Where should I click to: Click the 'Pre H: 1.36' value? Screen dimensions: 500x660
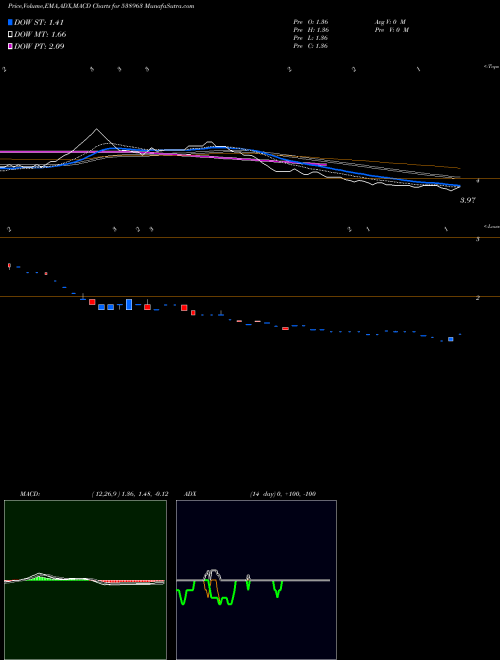(311, 30)
